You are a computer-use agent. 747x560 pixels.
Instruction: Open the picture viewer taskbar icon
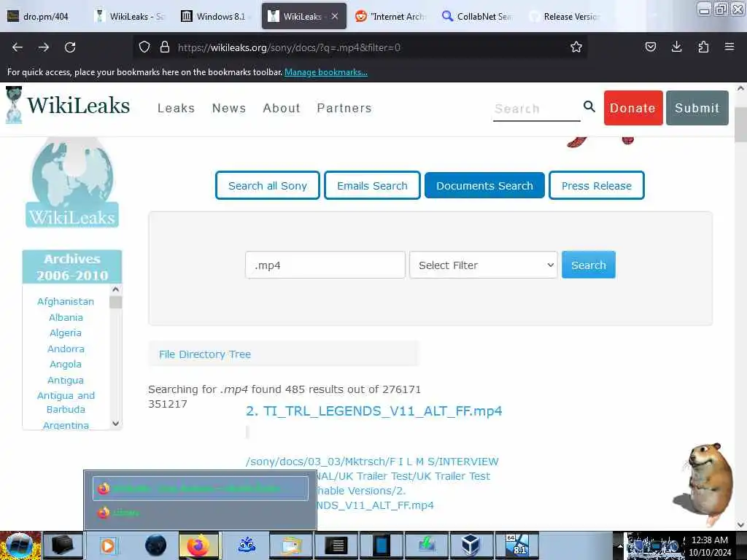click(291, 545)
